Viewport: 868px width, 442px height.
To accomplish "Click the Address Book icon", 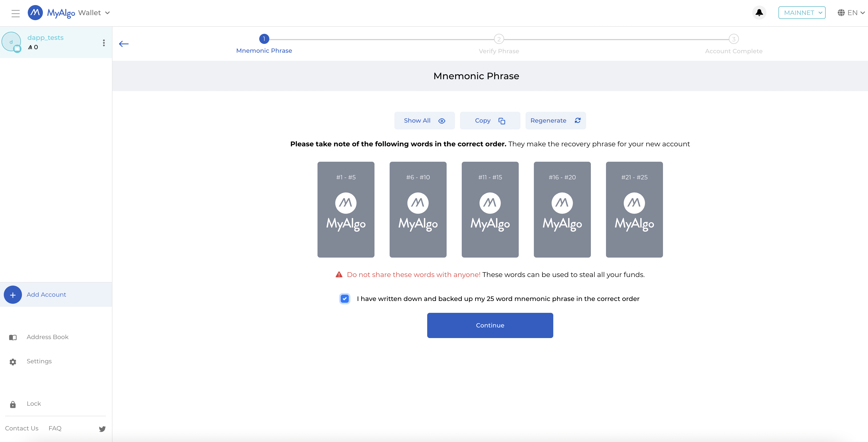I will [13, 338].
